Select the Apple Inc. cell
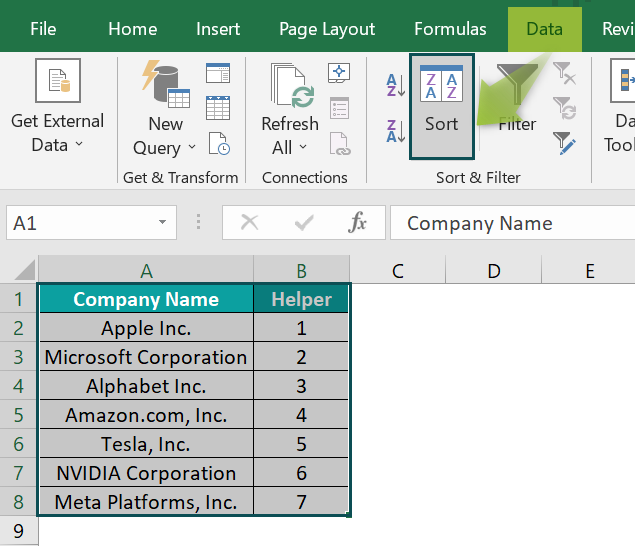 pos(146,328)
